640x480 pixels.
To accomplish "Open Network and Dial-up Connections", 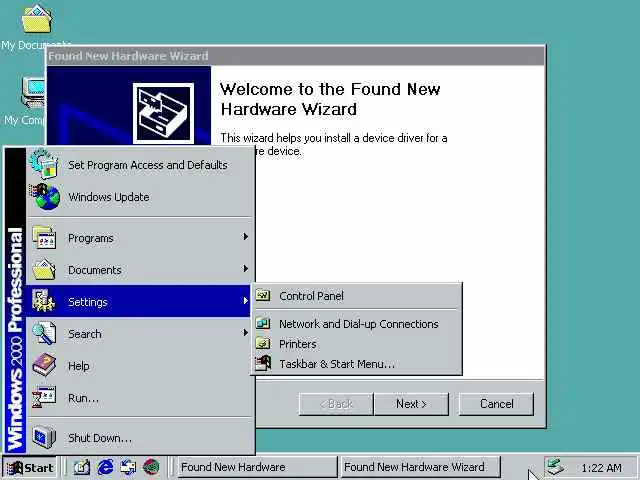I will (x=356, y=324).
